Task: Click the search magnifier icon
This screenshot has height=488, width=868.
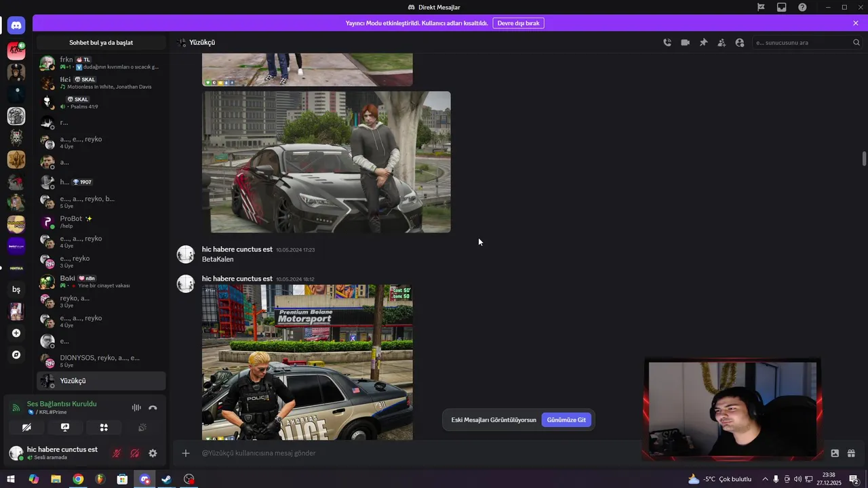Action: 856,43
